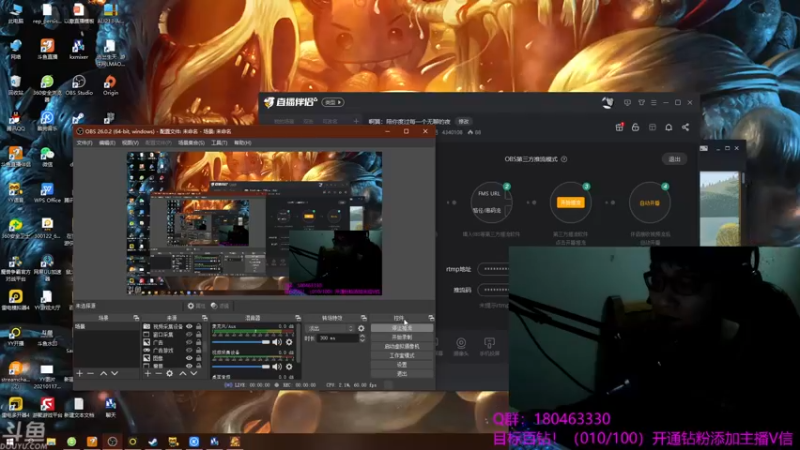Toggle lock on 图像 source
Screen dimensions: 800x450
pos(199,358)
